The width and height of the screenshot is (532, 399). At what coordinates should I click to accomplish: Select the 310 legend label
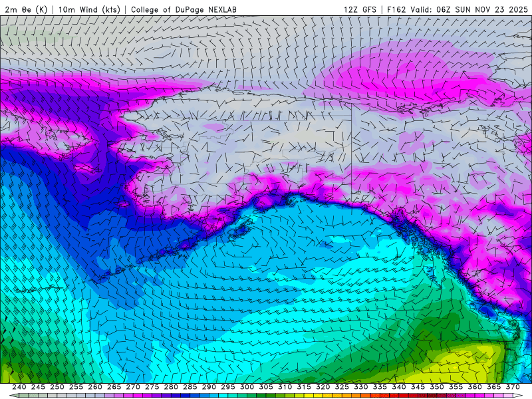click(285, 387)
